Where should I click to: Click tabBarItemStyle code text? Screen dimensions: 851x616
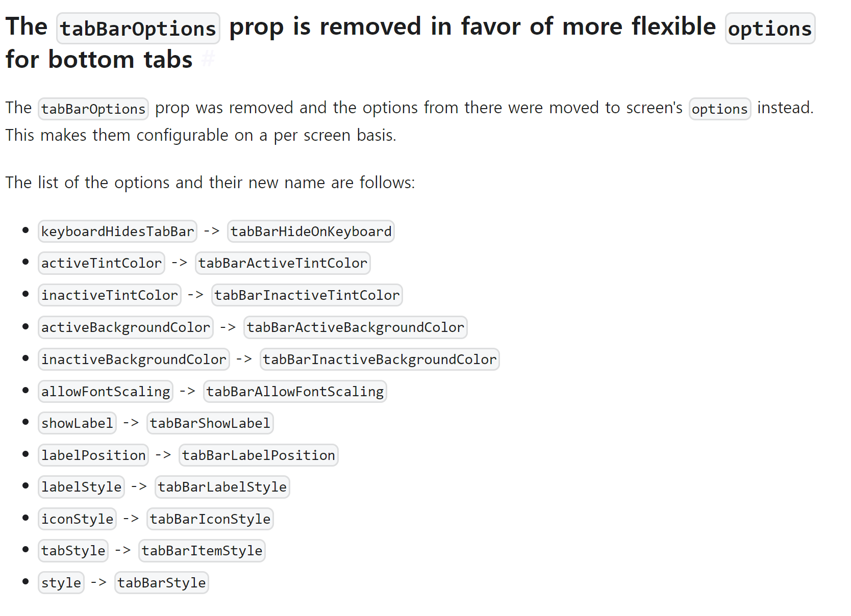pos(202,551)
